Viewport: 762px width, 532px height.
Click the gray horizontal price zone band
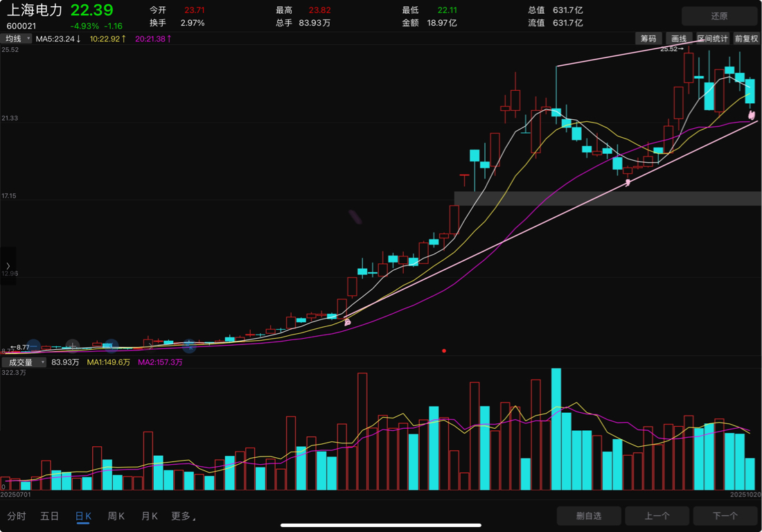(x=608, y=198)
